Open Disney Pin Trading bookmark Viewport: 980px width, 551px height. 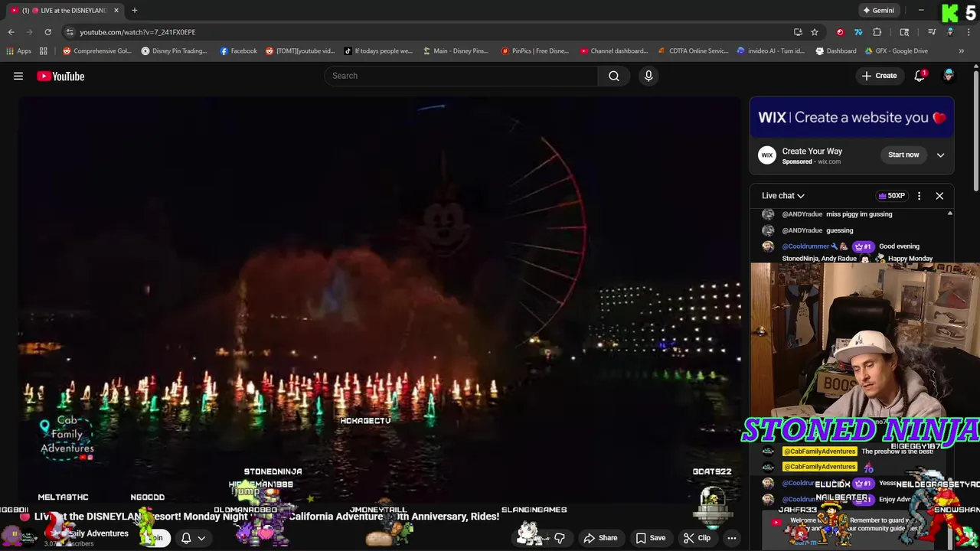point(175,51)
